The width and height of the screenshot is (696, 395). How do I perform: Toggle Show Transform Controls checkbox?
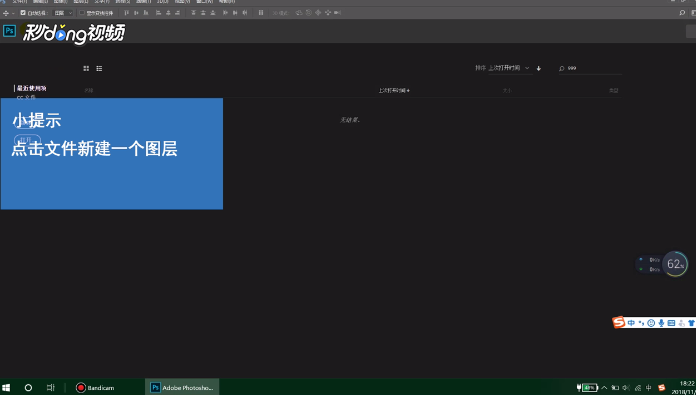tap(82, 13)
